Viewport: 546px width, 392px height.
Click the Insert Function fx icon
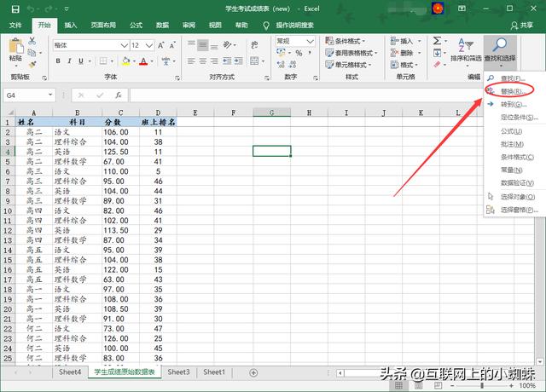coord(119,95)
